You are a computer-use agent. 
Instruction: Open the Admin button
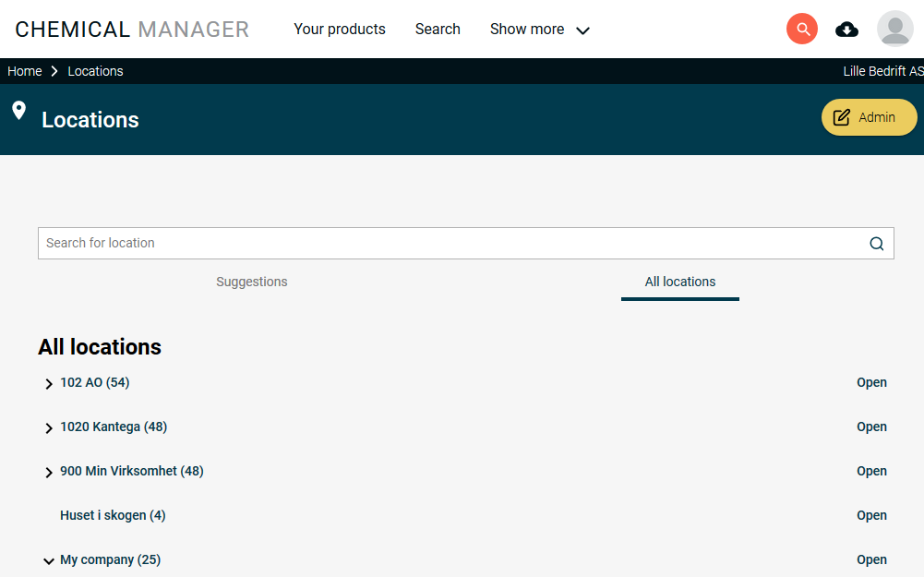pos(870,117)
